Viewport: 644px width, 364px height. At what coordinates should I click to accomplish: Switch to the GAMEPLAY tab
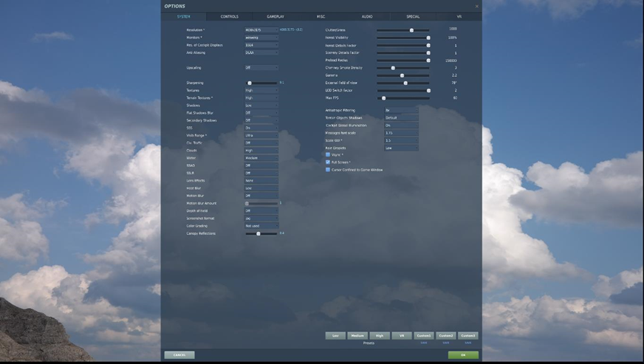point(275,16)
